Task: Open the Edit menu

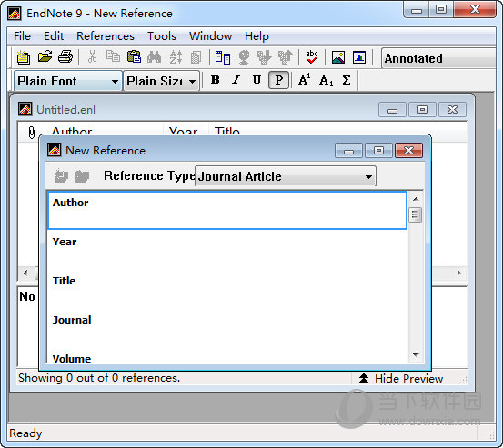Action: click(54, 36)
